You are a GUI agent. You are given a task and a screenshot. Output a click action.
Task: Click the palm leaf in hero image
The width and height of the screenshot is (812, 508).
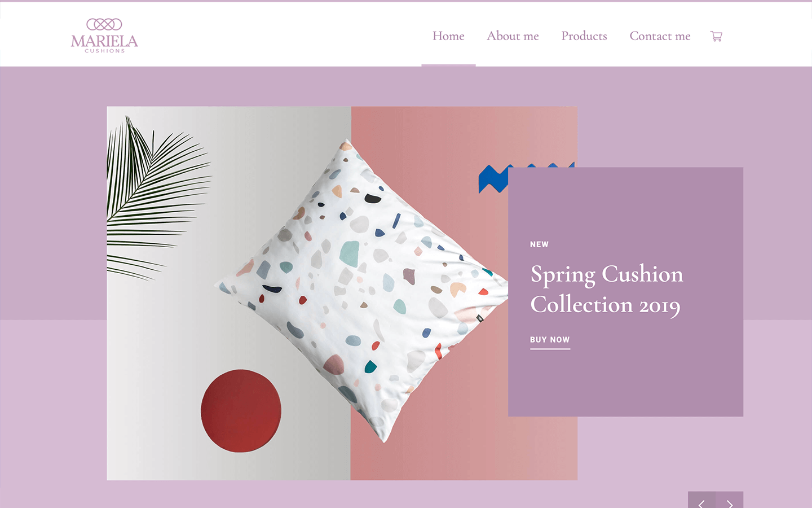point(155,198)
